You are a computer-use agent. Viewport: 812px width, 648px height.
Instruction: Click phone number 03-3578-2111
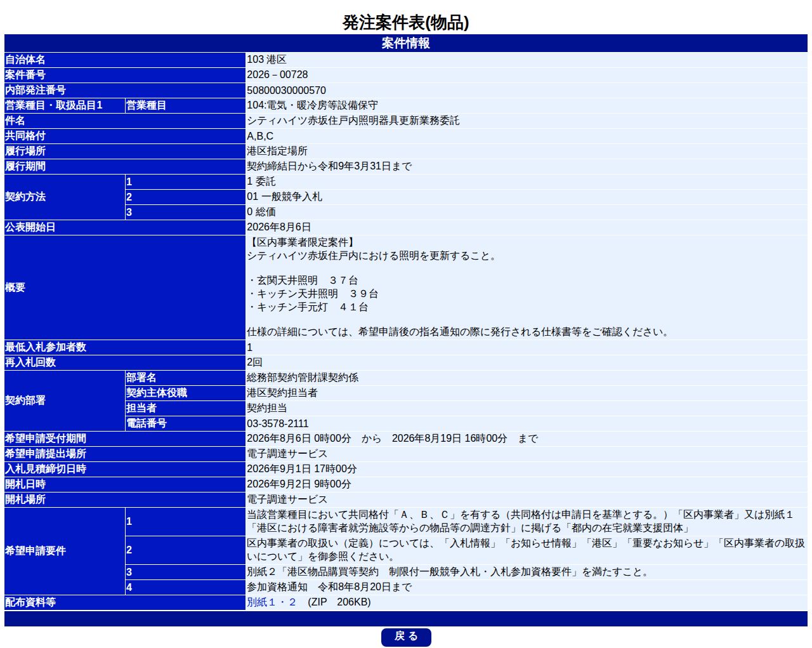pyautogui.click(x=277, y=423)
